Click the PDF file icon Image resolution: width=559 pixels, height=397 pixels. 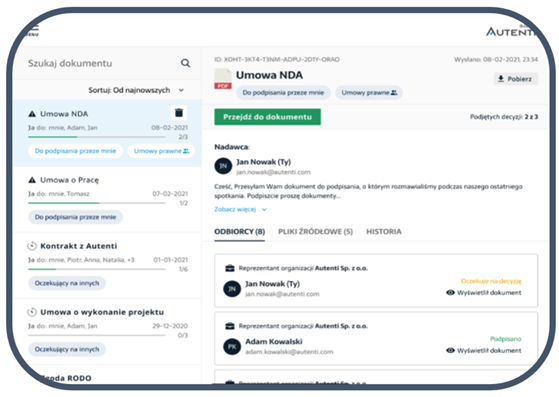click(223, 79)
